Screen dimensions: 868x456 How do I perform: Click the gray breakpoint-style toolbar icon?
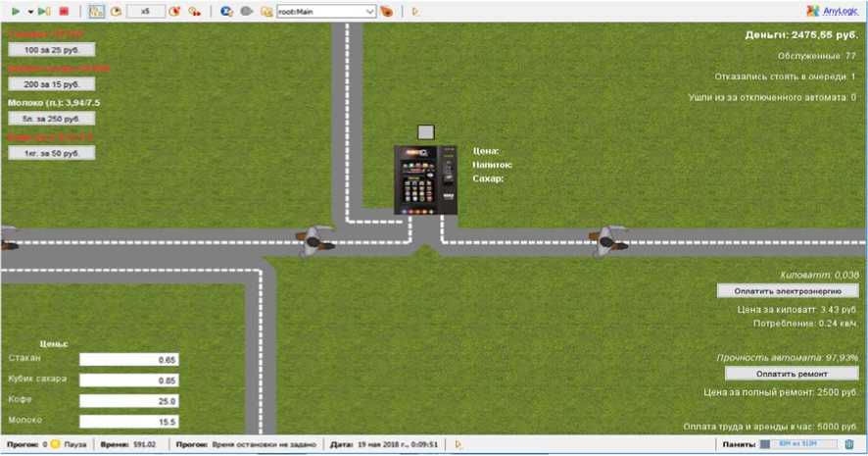tap(247, 11)
